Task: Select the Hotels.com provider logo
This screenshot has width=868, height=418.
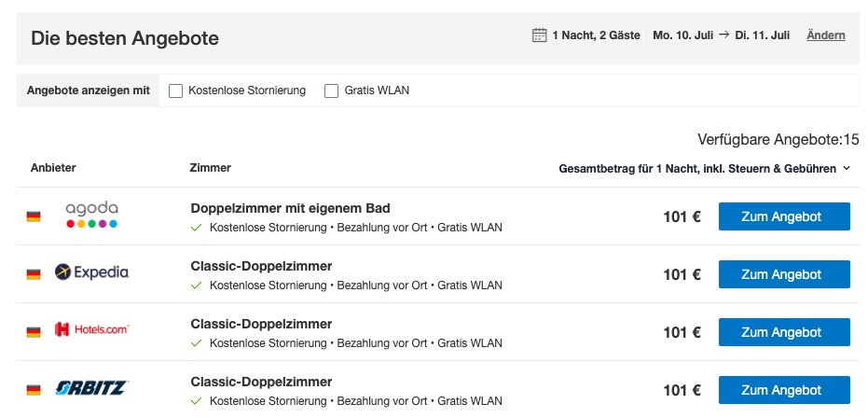Action: click(92, 329)
